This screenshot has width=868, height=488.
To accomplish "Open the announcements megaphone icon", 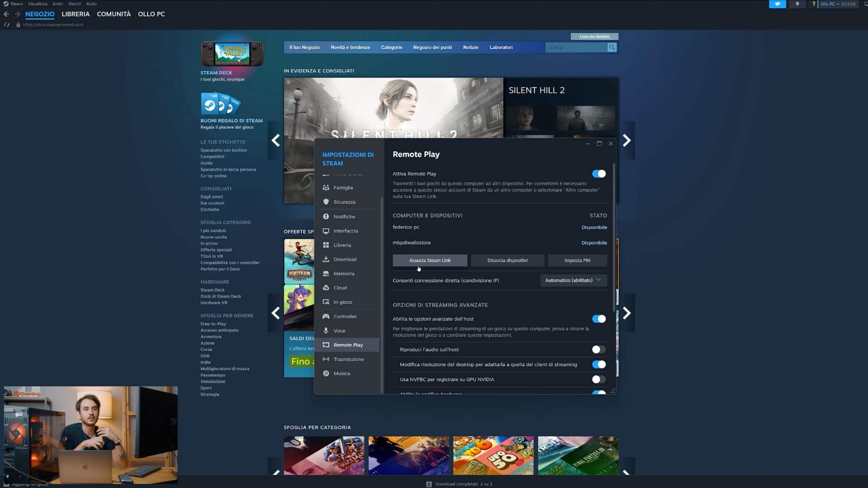I will (x=778, y=4).
